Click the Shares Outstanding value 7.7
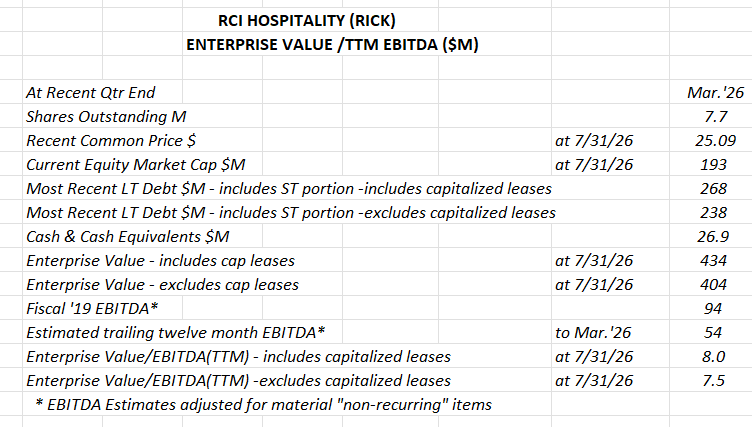Image resolution: width=752 pixels, height=427 pixels. click(x=716, y=116)
